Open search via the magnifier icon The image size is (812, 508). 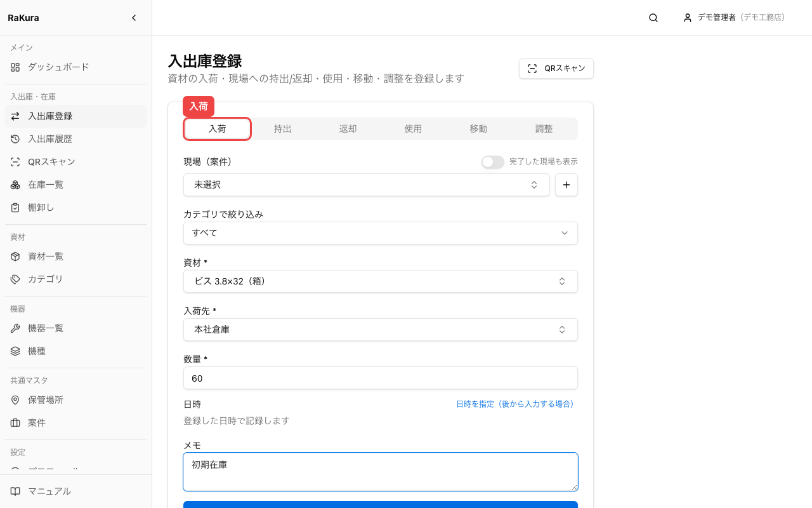tap(653, 18)
